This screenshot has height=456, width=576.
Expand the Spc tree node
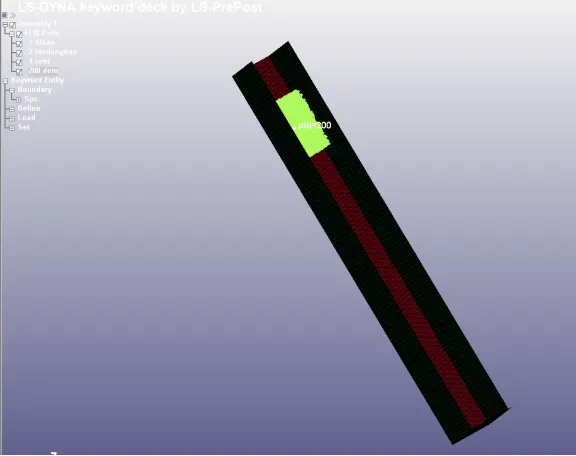coord(18,100)
